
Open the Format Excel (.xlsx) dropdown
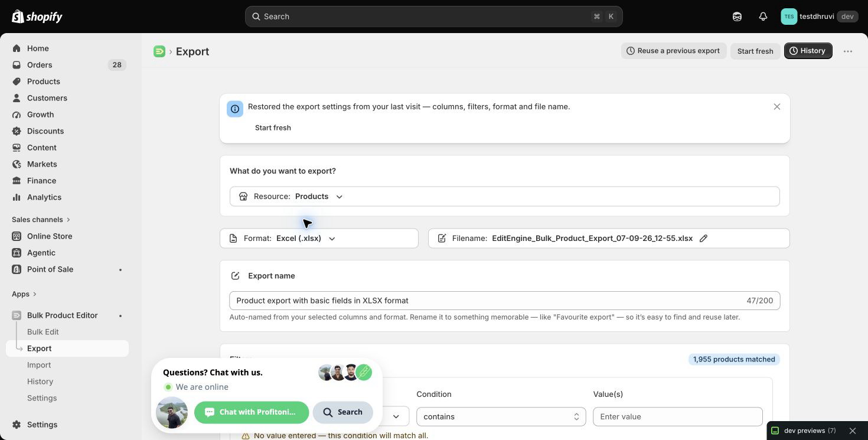click(x=319, y=239)
